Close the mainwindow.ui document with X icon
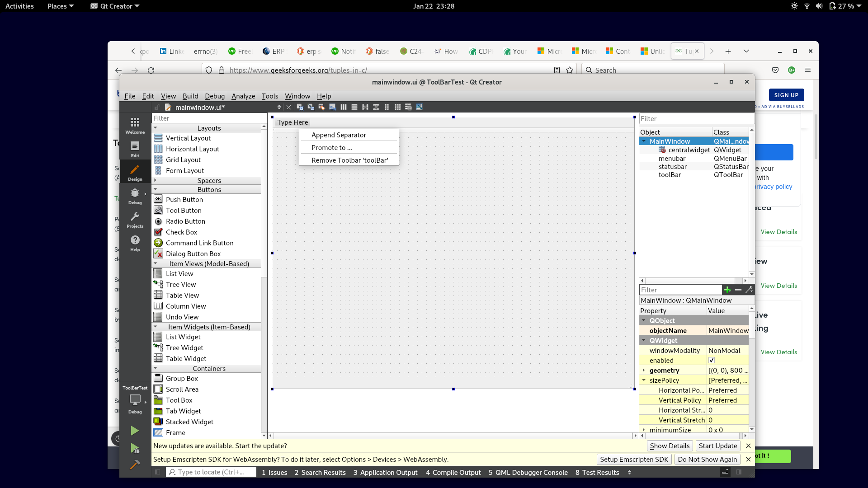Screen dimensions: 868x488 coord(288,107)
